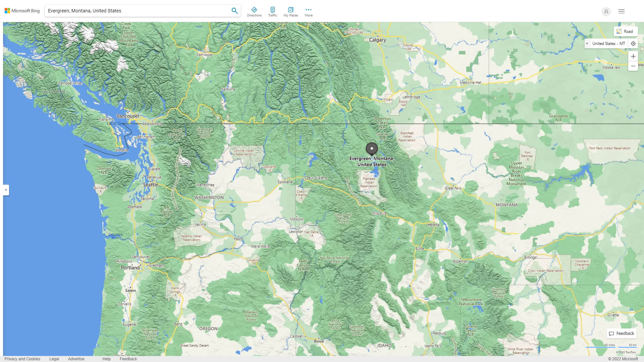Click the locate-me crosshair icon
The width and height of the screenshot is (644, 362).
point(633,43)
